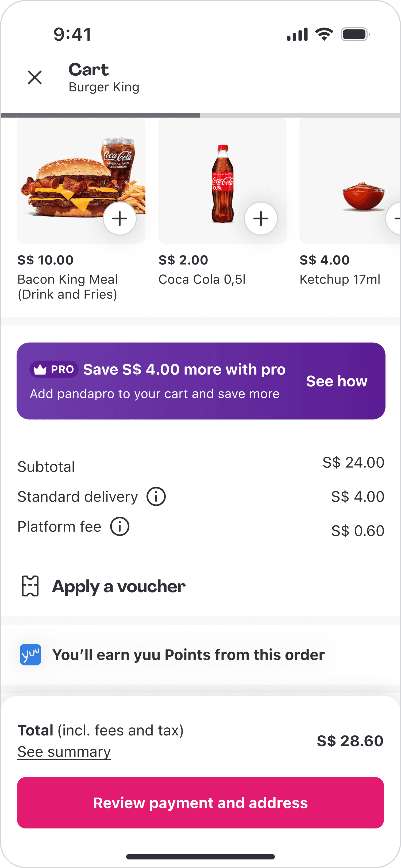Open Platform fee info icon
This screenshot has width=401, height=868.
[x=119, y=526]
